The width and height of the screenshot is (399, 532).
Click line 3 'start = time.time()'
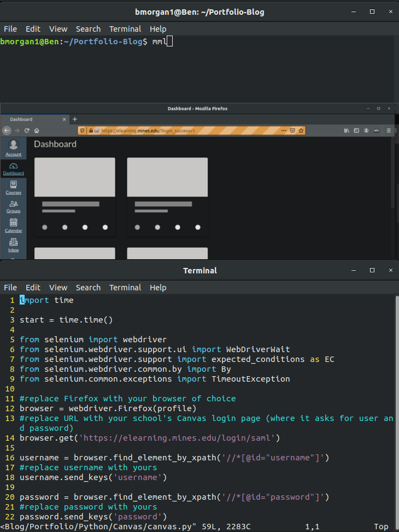[x=66, y=320]
